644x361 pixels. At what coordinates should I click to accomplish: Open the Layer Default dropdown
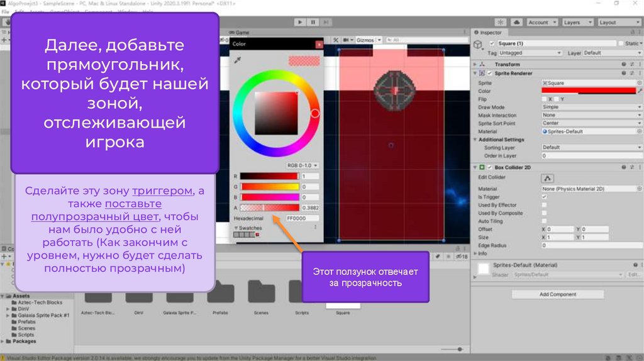click(x=612, y=53)
